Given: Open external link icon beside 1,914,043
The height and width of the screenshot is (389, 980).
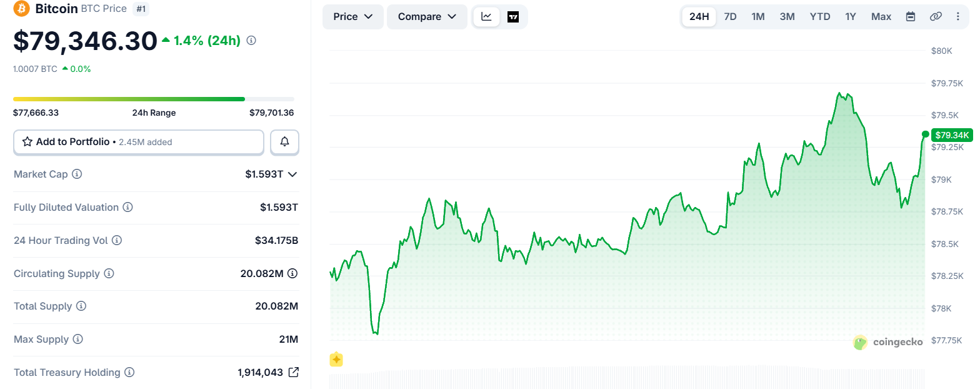Looking at the screenshot, I should click(x=293, y=372).
